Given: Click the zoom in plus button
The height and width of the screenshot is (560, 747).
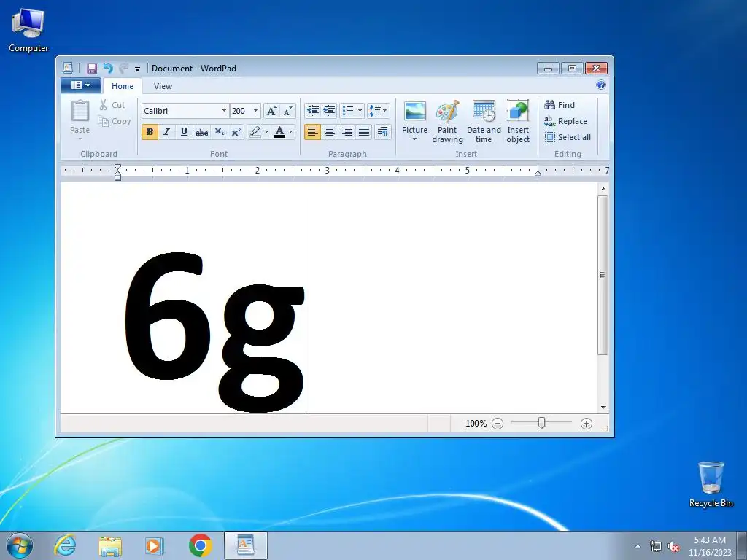Looking at the screenshot, I should (x=587, y=424).
